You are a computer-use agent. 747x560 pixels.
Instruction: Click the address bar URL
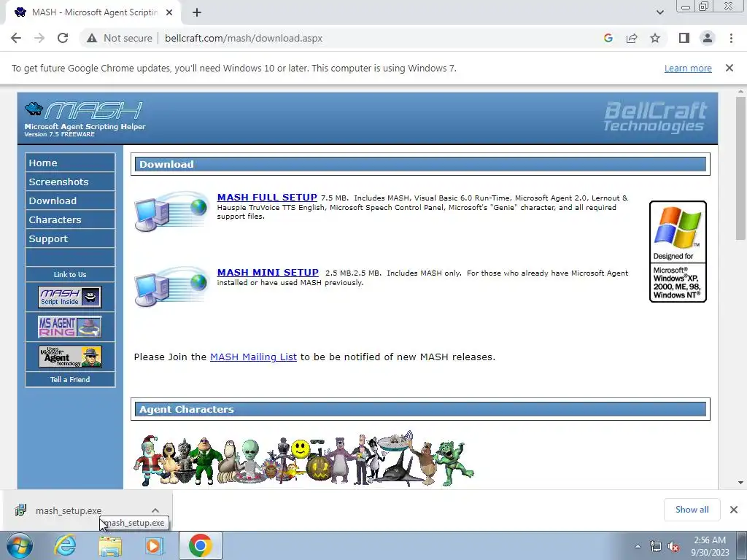tap(244, 38)
